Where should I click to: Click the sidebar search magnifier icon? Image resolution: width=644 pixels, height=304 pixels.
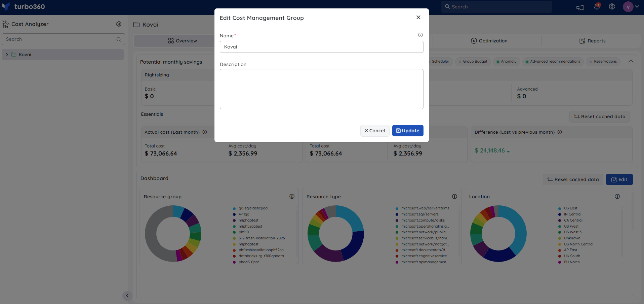coord(119,39)
